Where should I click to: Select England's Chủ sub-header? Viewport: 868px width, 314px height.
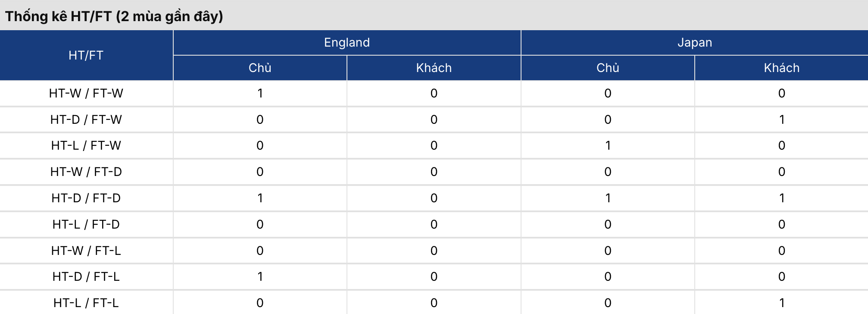coord(260,68)
